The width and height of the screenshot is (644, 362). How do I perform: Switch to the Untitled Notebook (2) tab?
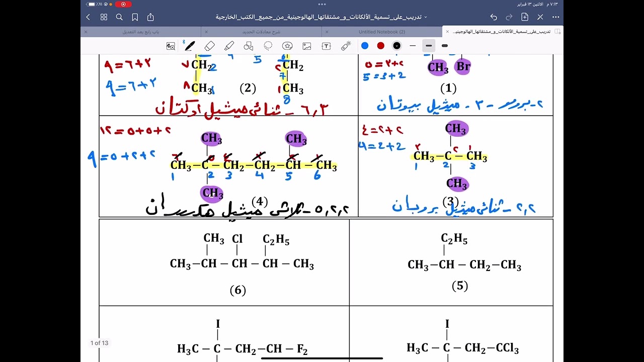click(x=382, y=32)
